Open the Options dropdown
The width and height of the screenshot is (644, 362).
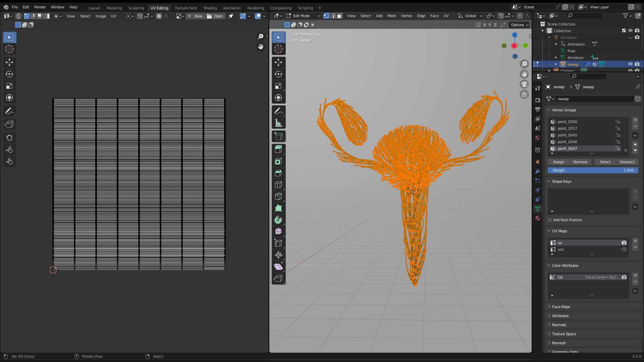[520, 25]
